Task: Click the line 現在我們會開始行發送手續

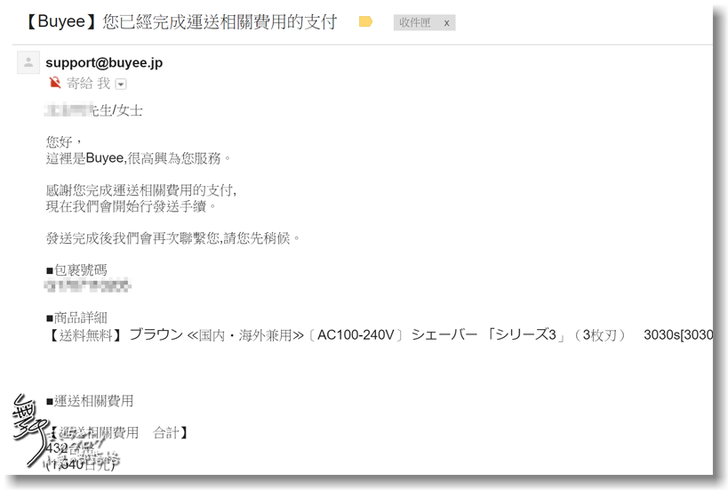Action: (131, 206)
